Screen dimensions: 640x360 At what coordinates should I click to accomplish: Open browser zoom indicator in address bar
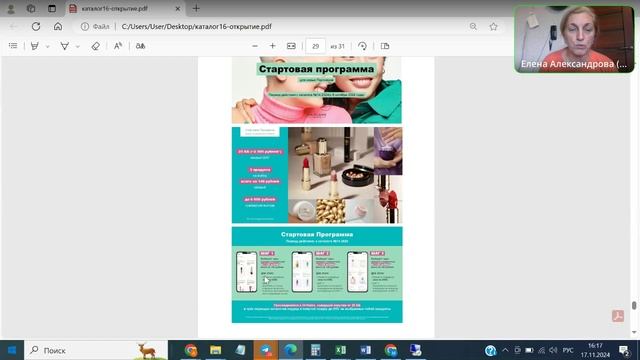click(x=473, y=27)
